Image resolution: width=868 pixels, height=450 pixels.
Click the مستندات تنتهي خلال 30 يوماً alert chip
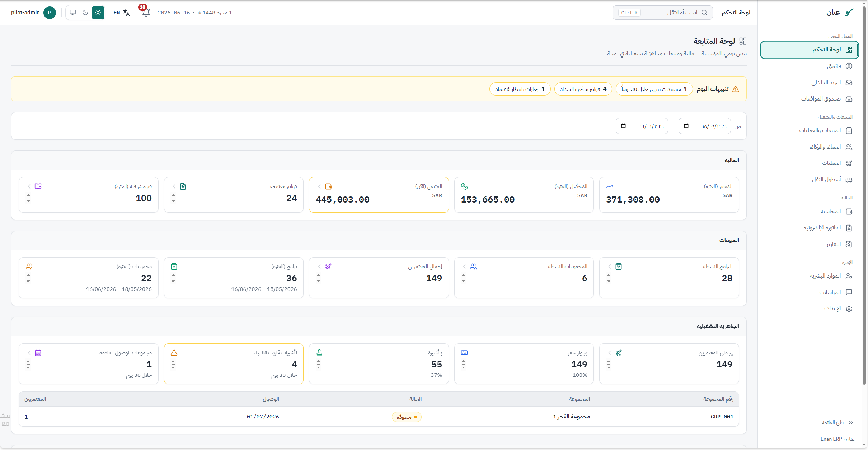point(654,89)
